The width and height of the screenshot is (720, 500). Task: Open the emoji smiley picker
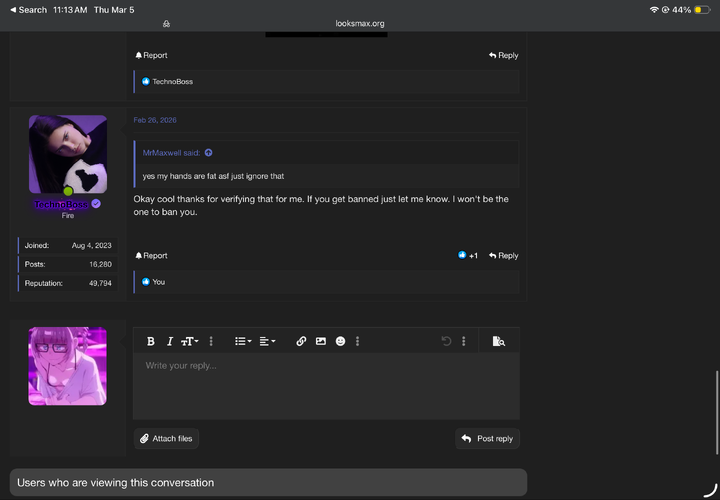pyautogui.click(x=340, y=341)
